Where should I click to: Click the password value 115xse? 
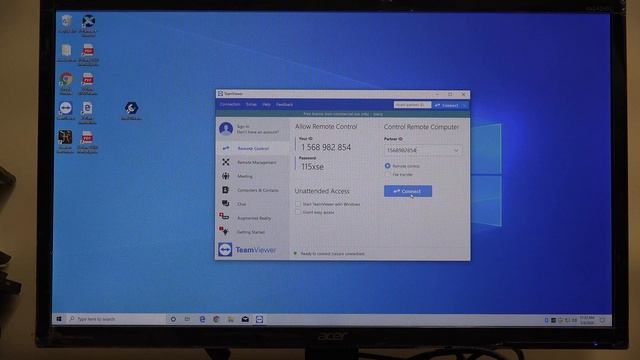[x=312, y=167]
